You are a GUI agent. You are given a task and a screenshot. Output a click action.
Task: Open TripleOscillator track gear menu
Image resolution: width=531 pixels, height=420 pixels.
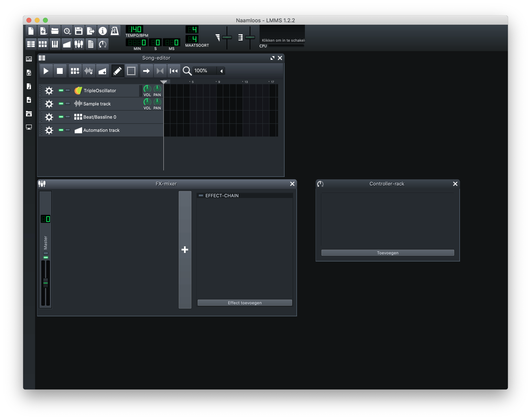coord(49,91)
